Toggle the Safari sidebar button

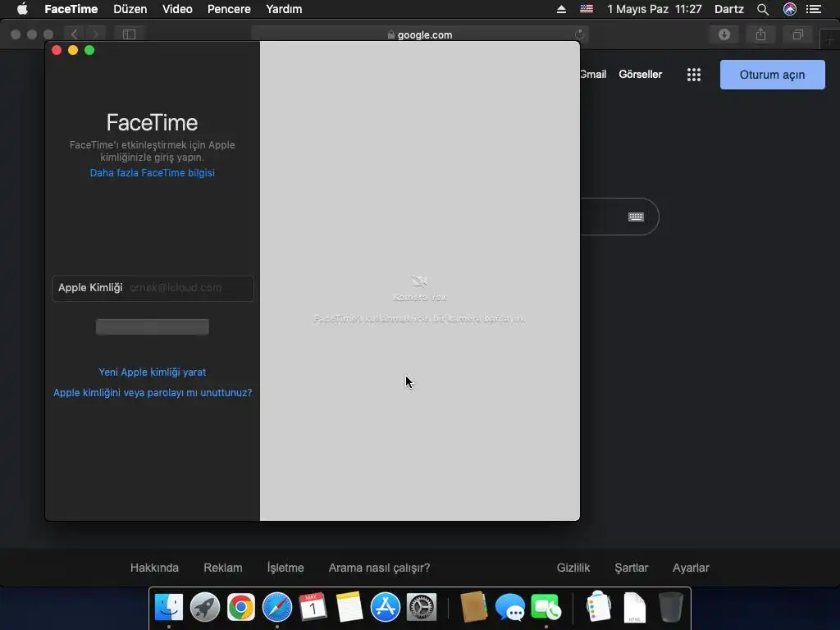click(129, 34)
